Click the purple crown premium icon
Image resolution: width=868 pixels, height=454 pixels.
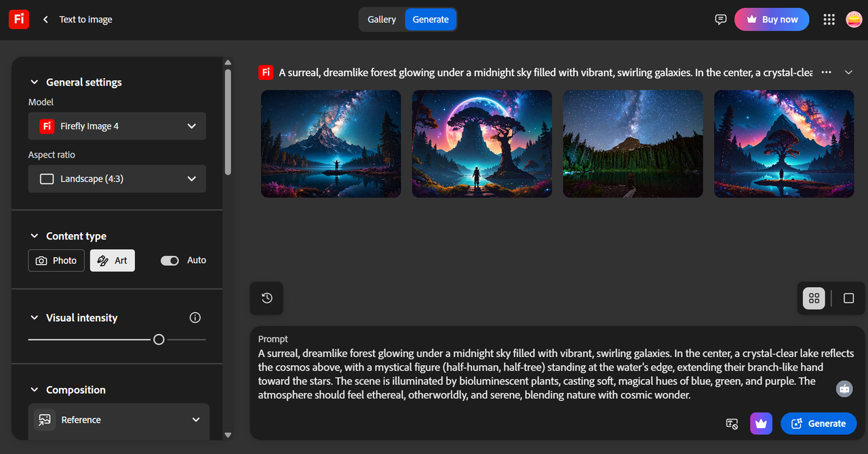click(761, 423)
